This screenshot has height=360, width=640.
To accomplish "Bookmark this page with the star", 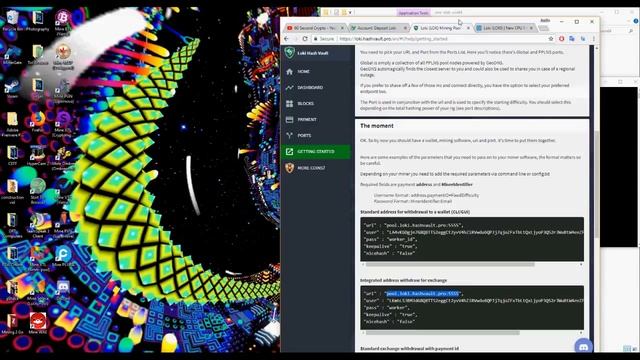I will point(551,39).
